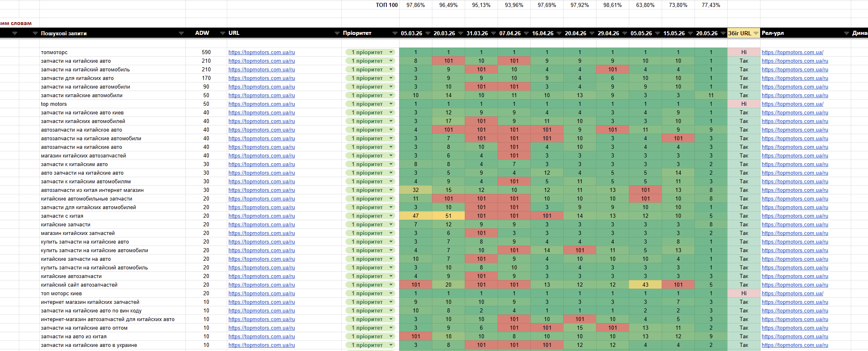The image size is (868, 351).
Task: Click filter icon on 3біг URL header
Action: pyautogui.click(x=756, y=33)
